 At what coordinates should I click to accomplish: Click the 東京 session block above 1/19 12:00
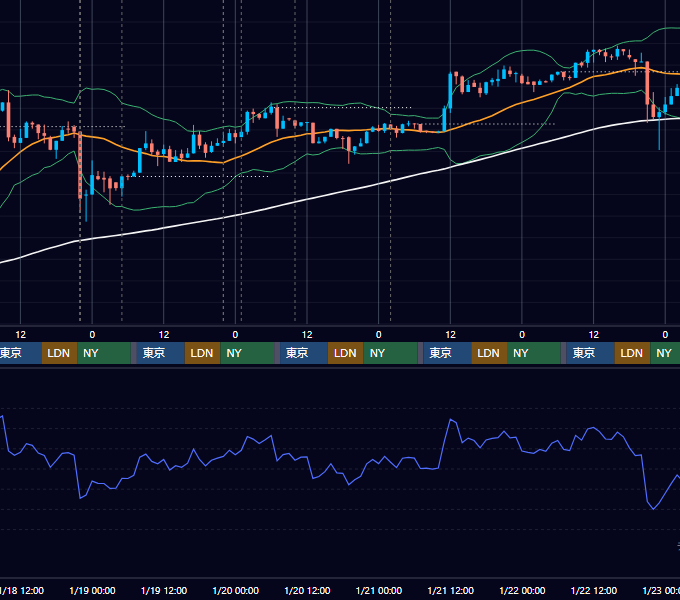point(160,353)
